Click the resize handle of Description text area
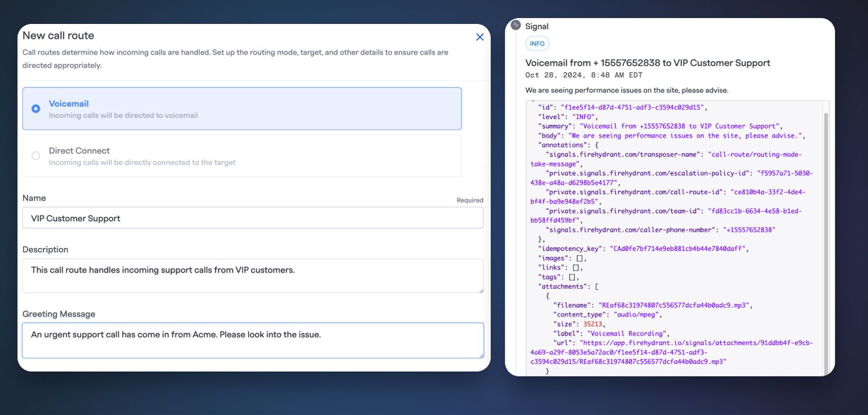 [480, 290]
